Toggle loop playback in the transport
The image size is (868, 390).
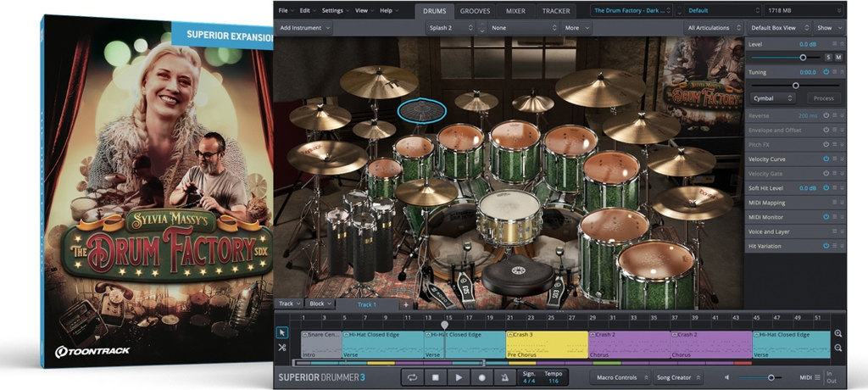(x=413, y=377)
